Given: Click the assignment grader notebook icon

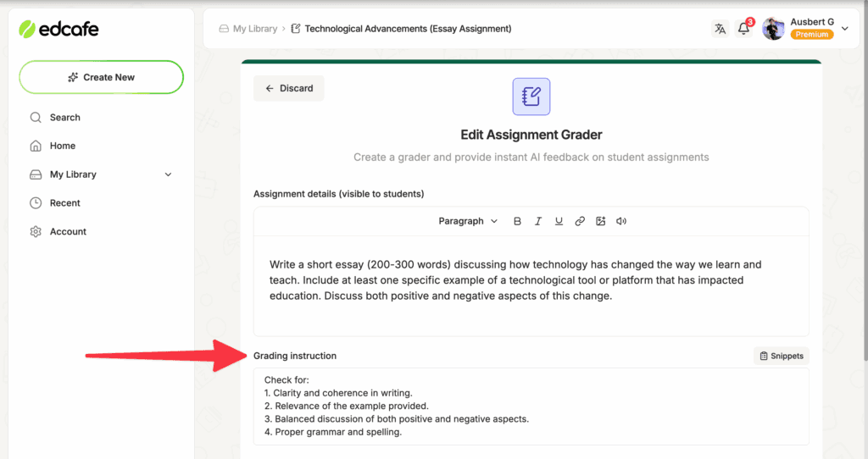Looking at the screenshot, I should [531, 97].
